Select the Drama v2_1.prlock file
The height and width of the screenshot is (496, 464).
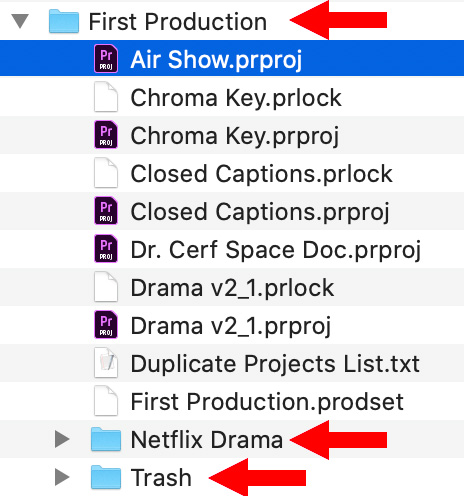click(232, 287)
